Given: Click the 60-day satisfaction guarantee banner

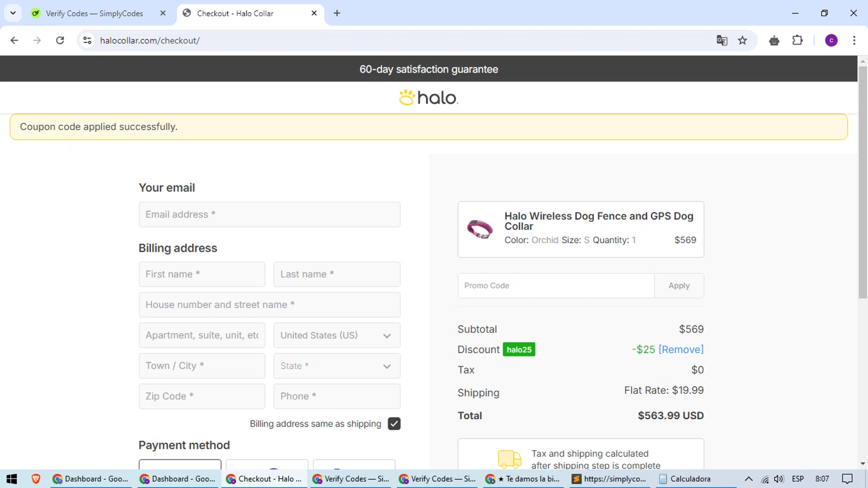Looking at the screenshot, I should click(x=429, y=69).
